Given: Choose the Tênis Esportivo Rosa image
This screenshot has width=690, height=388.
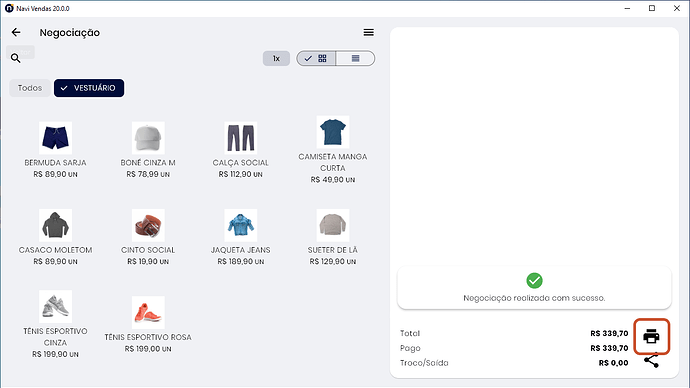Looking at the screenshot, I should 148,312.
